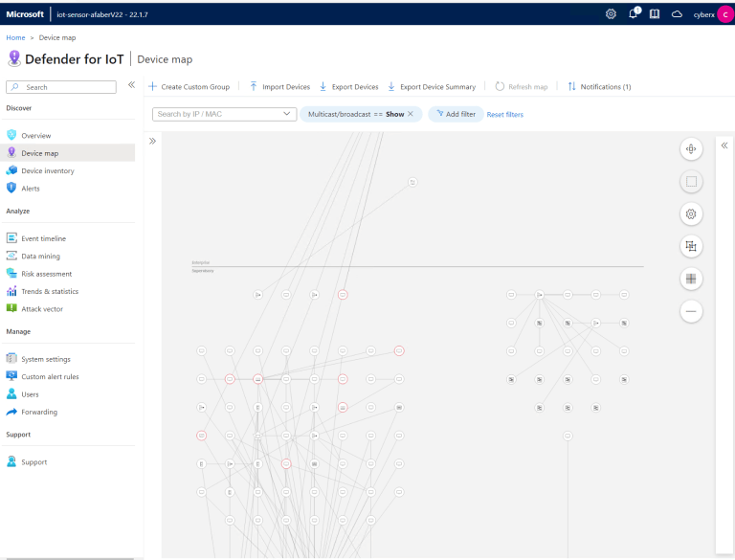
Task: Click the grid view button on map
Action: click(691, 279)
